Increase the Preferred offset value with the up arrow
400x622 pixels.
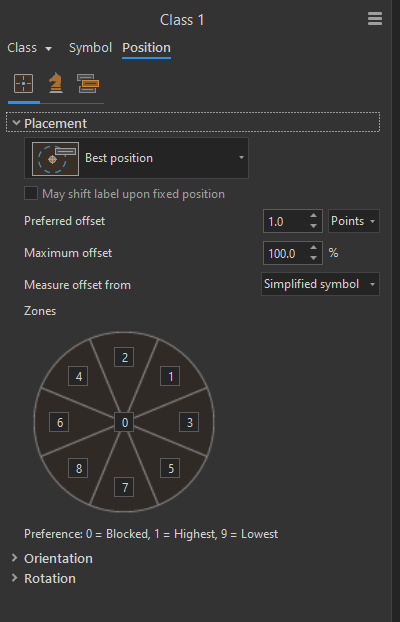coord(313,216)
